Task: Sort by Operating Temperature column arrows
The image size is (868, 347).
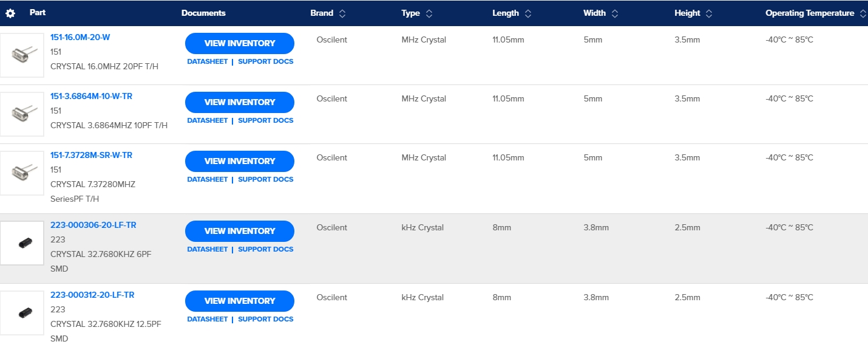Action: tap(863, 13)
